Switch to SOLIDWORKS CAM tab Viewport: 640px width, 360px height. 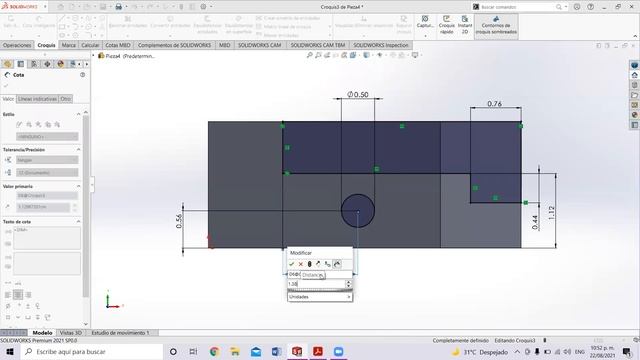(260, 45)
